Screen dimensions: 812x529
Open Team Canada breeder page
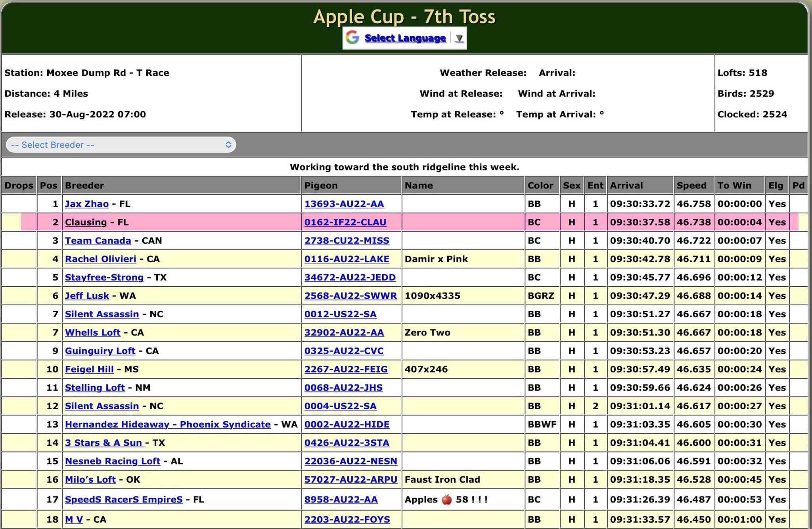(98, 241)
